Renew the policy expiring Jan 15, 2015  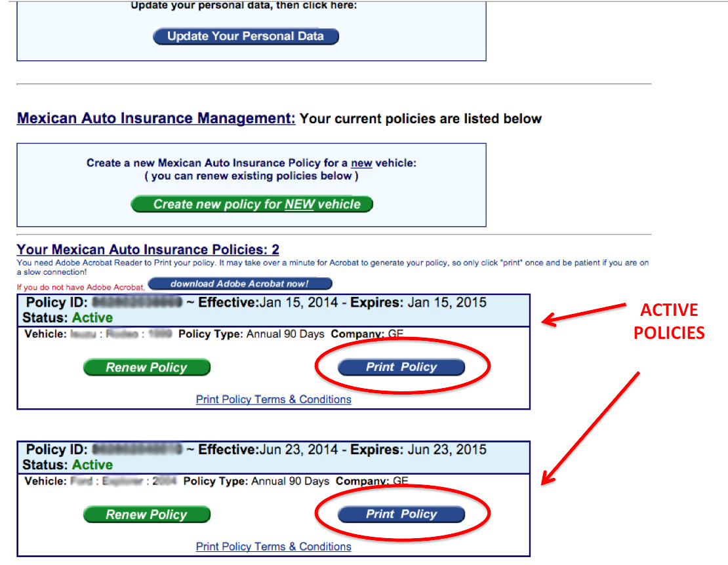tap(146, 368)
